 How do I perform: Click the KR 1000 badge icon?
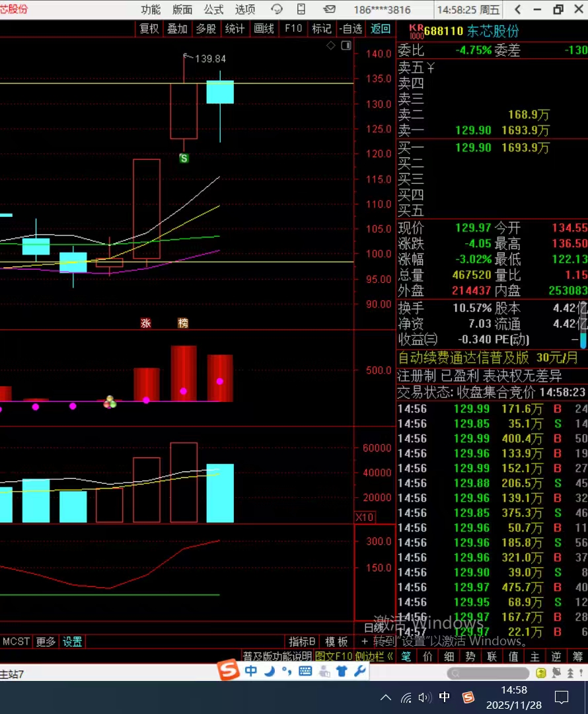pyautogui.click(x=416, y=32)
